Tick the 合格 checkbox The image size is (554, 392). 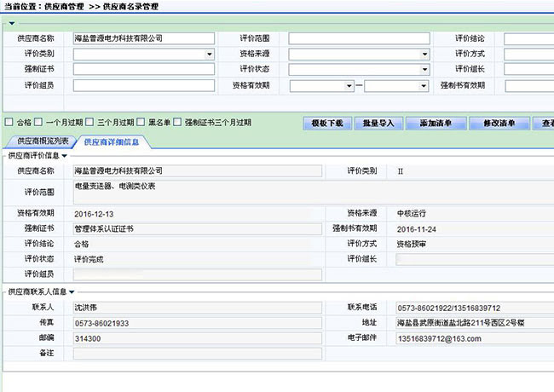click(x=9, y=123)
